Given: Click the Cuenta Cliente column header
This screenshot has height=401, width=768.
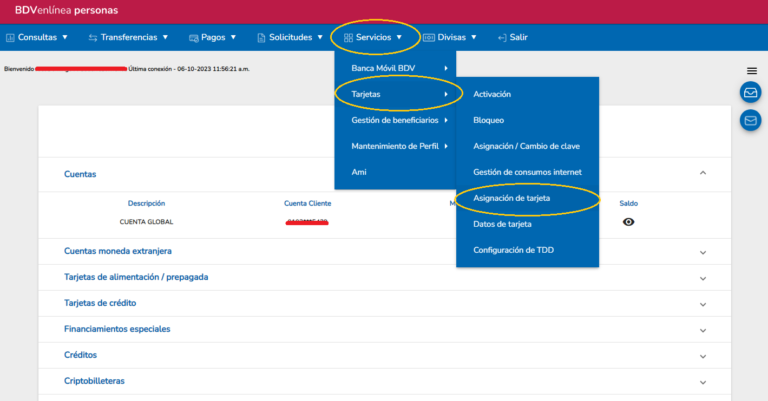Looking at the screenshot, I should (x=308, y=203).
